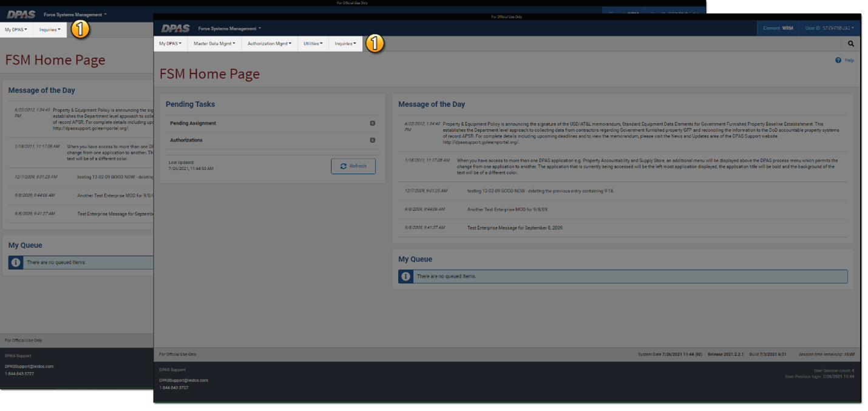Viewport: 868px width, 411px height.
Task: Click DPASSupport@leidos.com in the front window footer
Action: click(183, 380)
